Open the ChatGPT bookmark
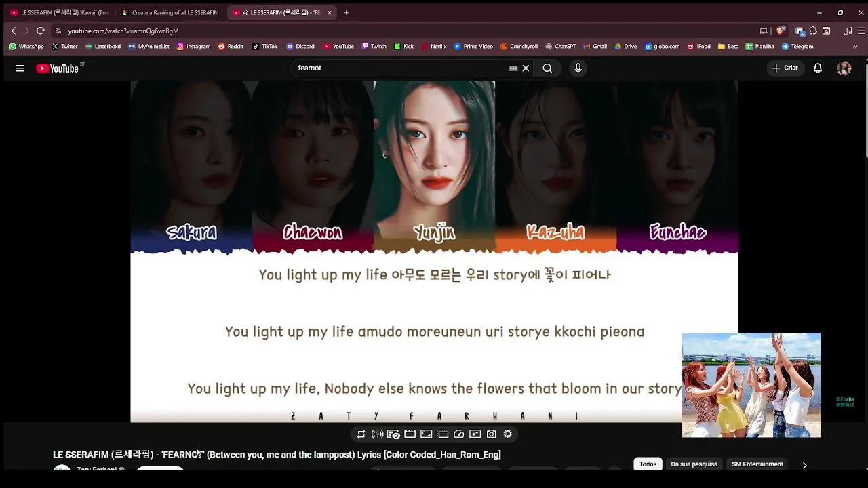This screenshot has width=868, height=488. pos(560,47)
